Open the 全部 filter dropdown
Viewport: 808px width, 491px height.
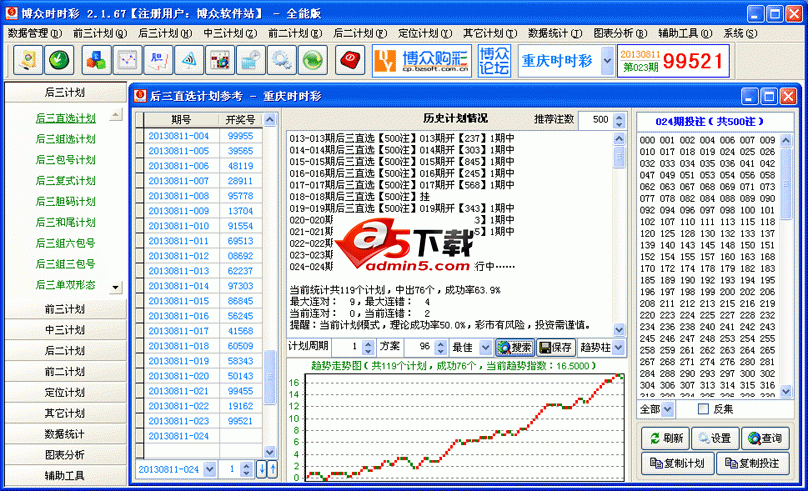(x=668, y=409)
